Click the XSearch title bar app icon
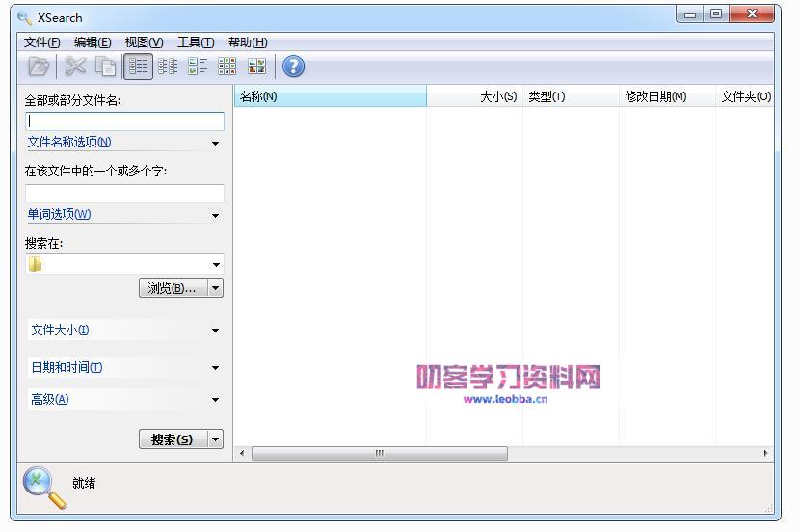The height and width of the screenshot is (532, 800). (x=24, y=18)
